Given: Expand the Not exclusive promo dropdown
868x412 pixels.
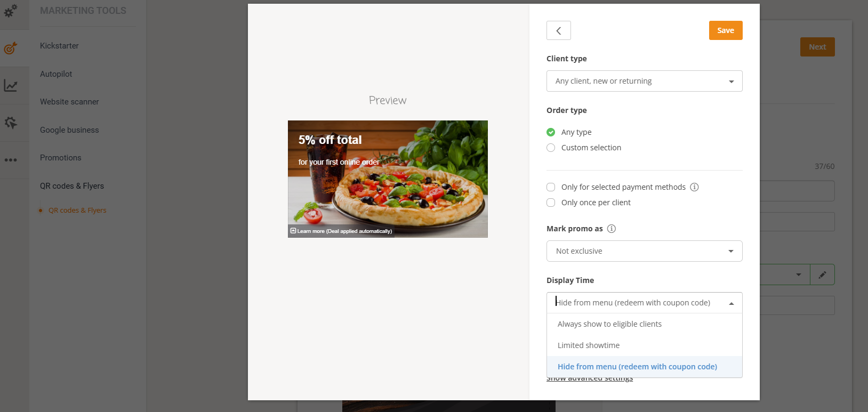Looking at the screenshot, I should 644,251.
